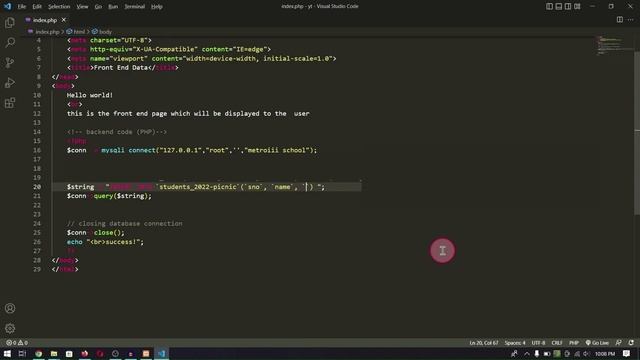Open the Help menu
Image resolution: width=640 pixels, height=360 pixels.
[157, 7]
